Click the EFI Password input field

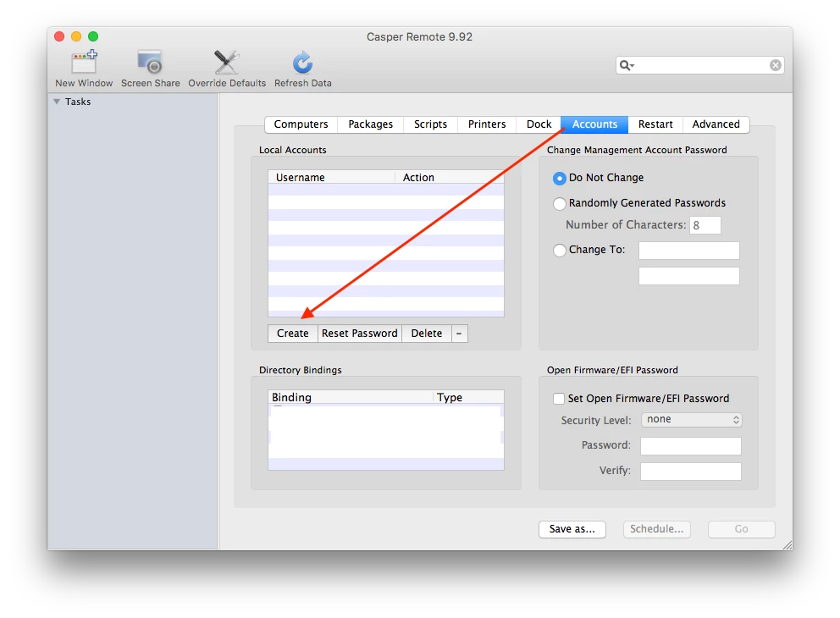pyautogui.click(x=691, y=445)
